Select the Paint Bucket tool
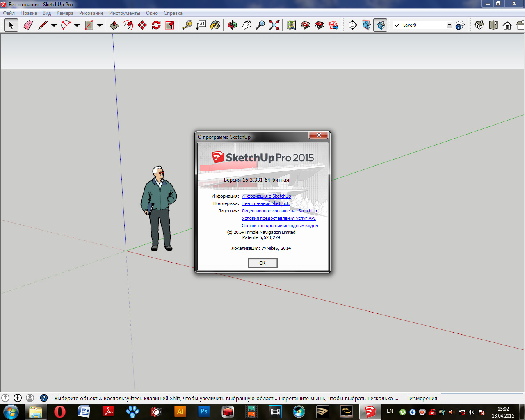Image resolution: width=525 pixels, height=420 pixels. pyautogui.click(x=215, y=25)
